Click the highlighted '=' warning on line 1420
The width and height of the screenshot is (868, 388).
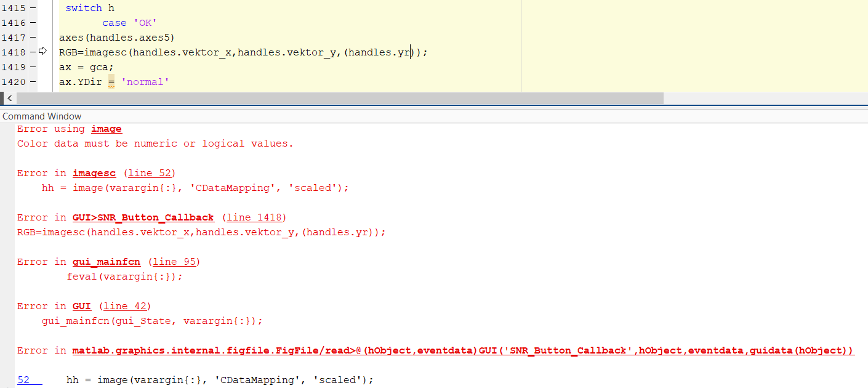[x=111, y=82]
